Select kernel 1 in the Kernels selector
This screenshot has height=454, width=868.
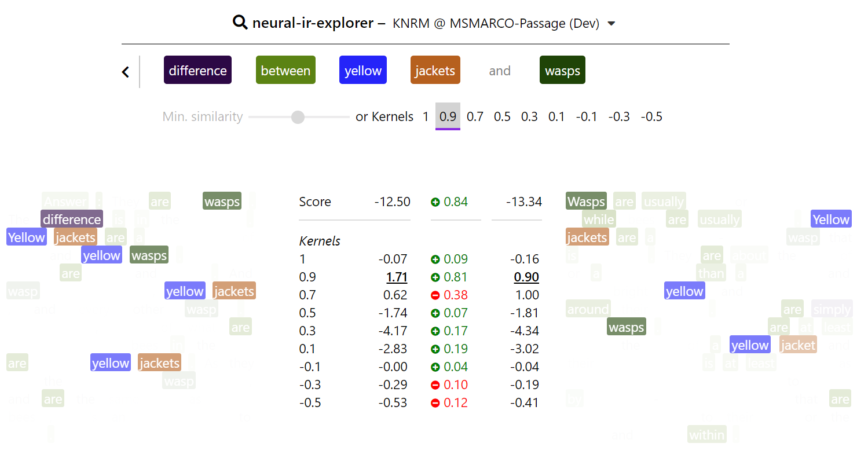[x=426, y=116]
